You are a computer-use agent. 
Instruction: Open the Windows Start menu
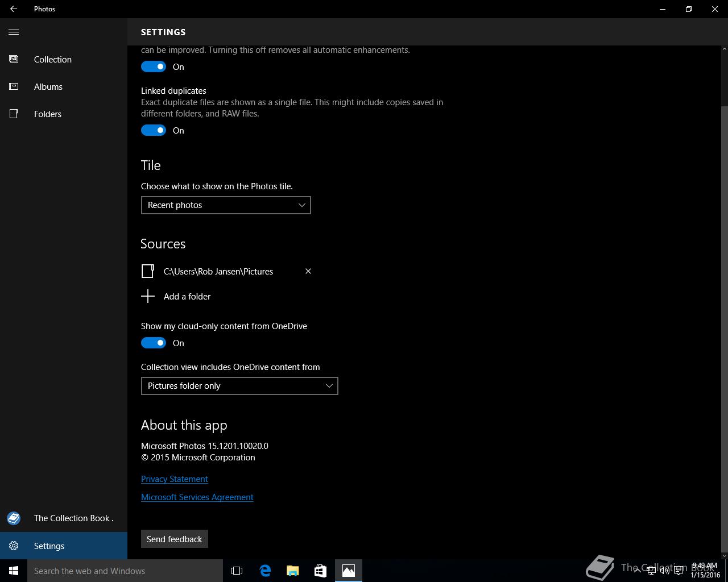coord(14,571)
